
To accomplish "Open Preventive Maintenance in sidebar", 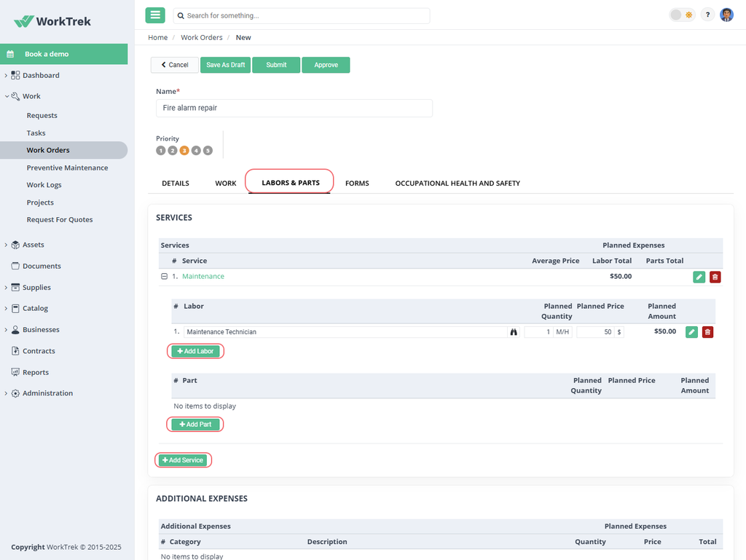I will (x=67, y=167).
